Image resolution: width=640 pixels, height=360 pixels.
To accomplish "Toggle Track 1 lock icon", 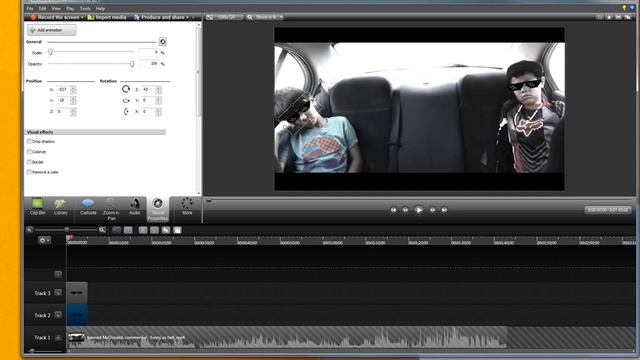I will click(x=58, y=338).
